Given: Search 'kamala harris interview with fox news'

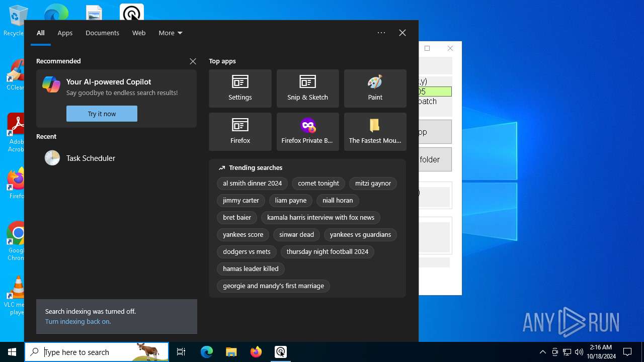Looking at the screenshot, I should click(320, 218).
